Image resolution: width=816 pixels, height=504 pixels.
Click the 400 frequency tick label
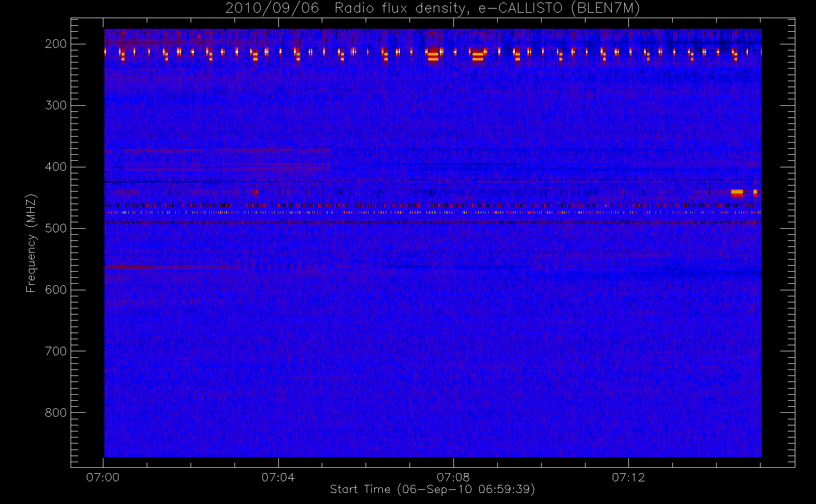tap(56, 167)
